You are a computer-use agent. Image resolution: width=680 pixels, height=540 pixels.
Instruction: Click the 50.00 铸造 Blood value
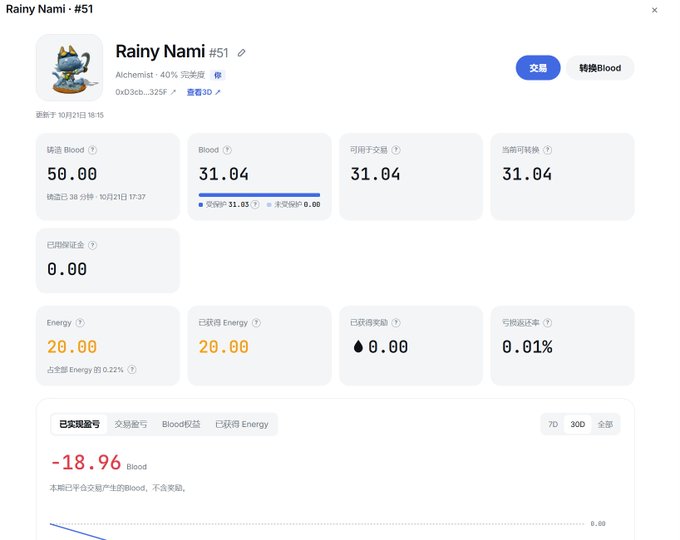[x=72, y=174]
